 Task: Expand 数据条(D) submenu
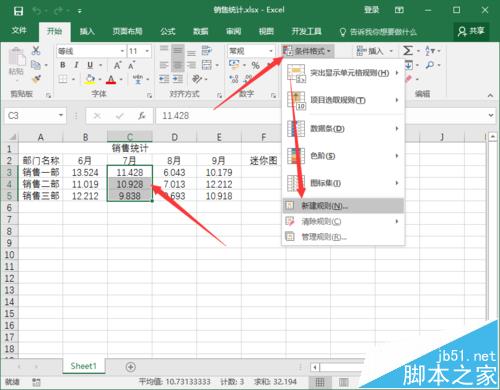(343, 129)
